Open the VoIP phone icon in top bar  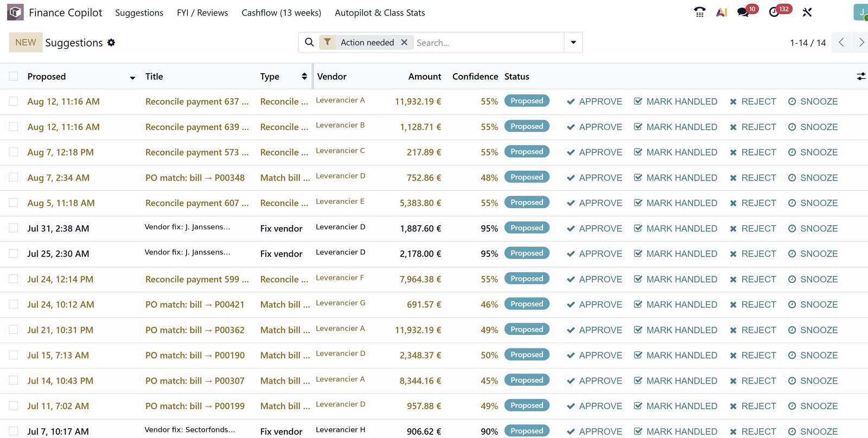point(700,12)
